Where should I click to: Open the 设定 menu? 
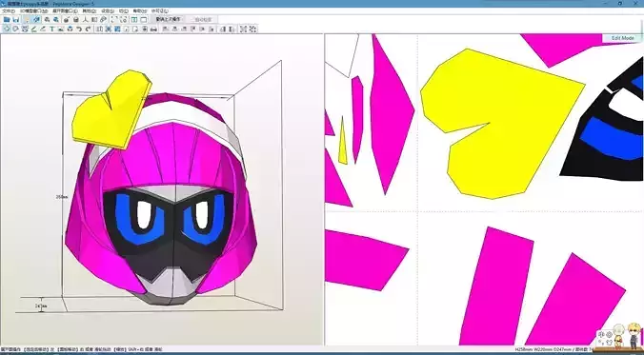tap(108, 11)
